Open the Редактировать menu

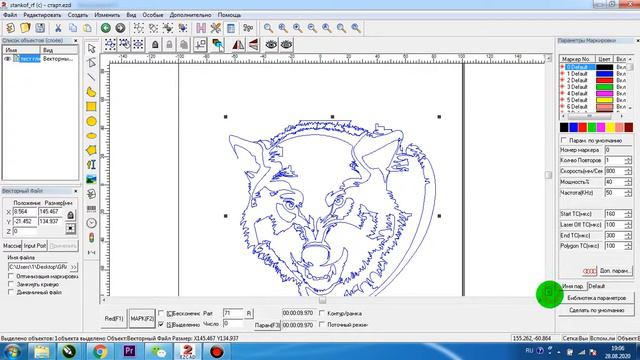pyautogui.click(x=42, y=15)
